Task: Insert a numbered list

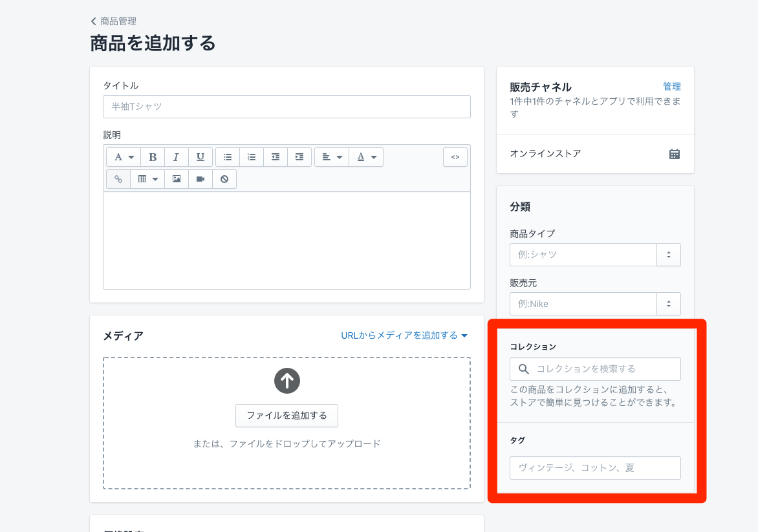Action: [252, 157]
